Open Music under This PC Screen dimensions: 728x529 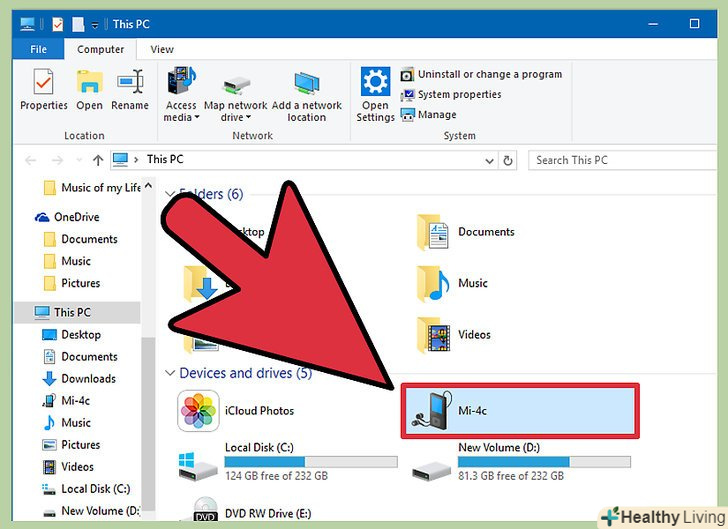click(x=67, y=423)
